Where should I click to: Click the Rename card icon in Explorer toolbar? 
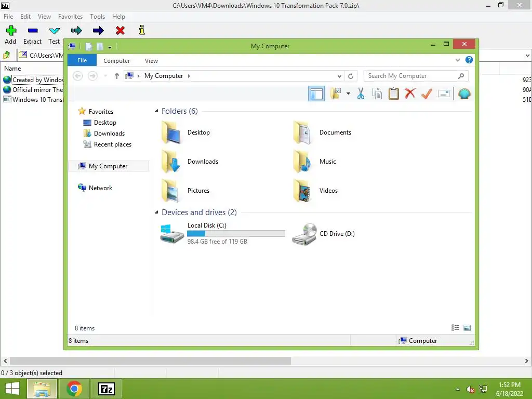pyautogui.click(x=444, y=94)
